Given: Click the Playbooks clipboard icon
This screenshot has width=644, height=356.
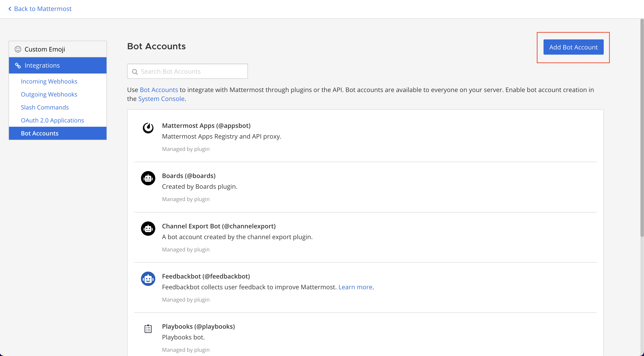Looking at the screenshot, I should pyautogui.click(x=148, y=329).
